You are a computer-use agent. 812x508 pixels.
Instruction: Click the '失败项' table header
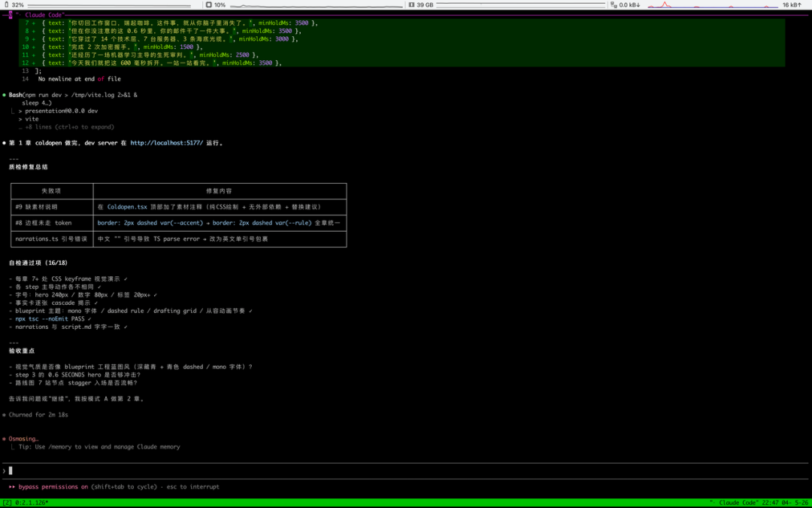[51, 190]
